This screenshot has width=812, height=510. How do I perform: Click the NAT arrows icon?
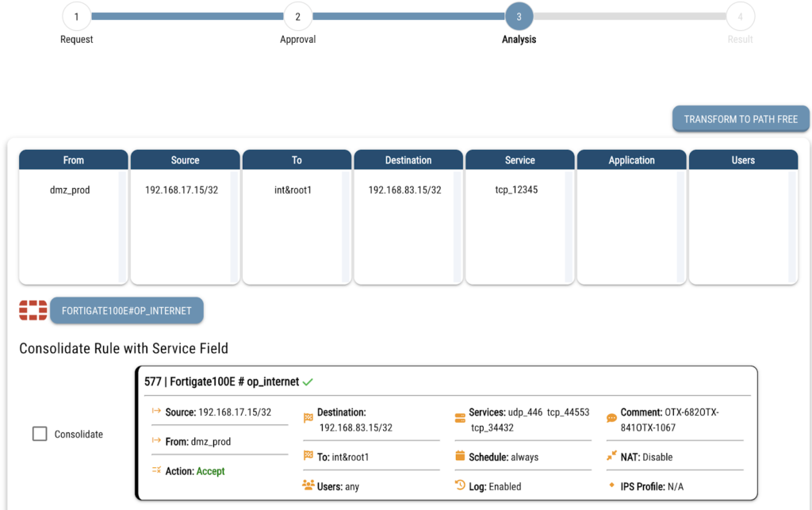pyautogui.click(x=611, y=456)
